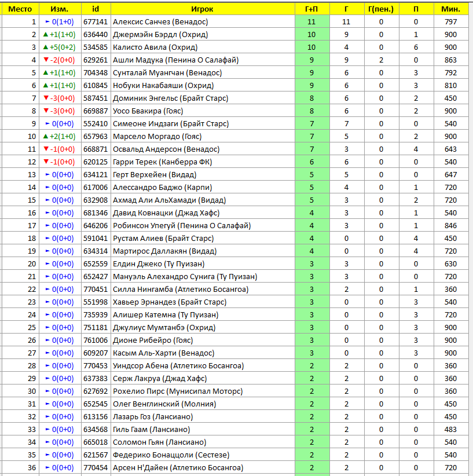The width and height of the screenshot is (473, 476).
Task: Click Алишер Катемна (Ту Пуизан)
Action: point(203,315)
